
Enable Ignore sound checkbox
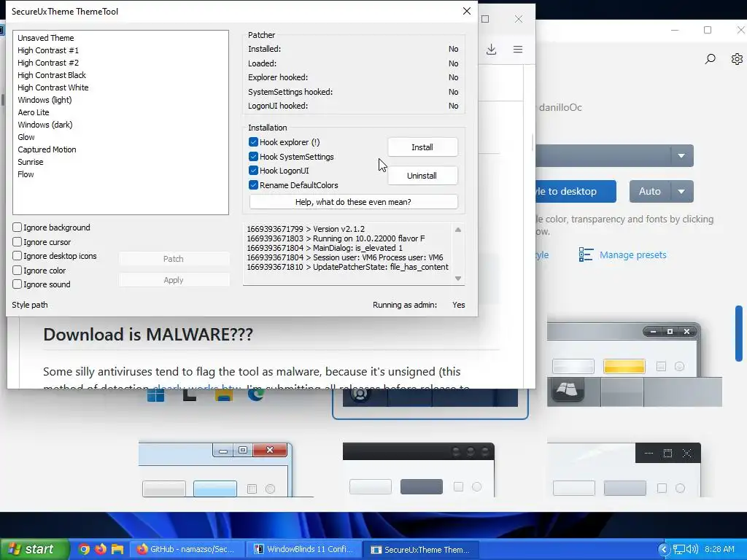[x=18, y=284]
